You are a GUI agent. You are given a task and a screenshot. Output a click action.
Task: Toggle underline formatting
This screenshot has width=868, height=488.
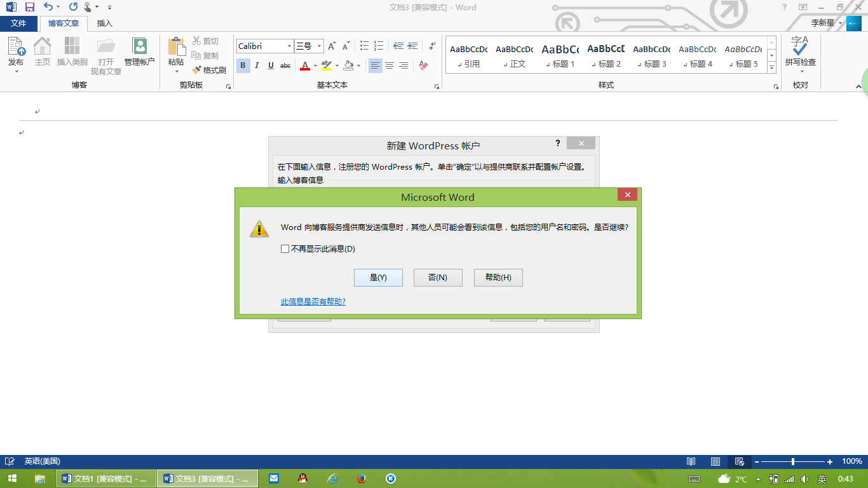click(x=271, y=65)
